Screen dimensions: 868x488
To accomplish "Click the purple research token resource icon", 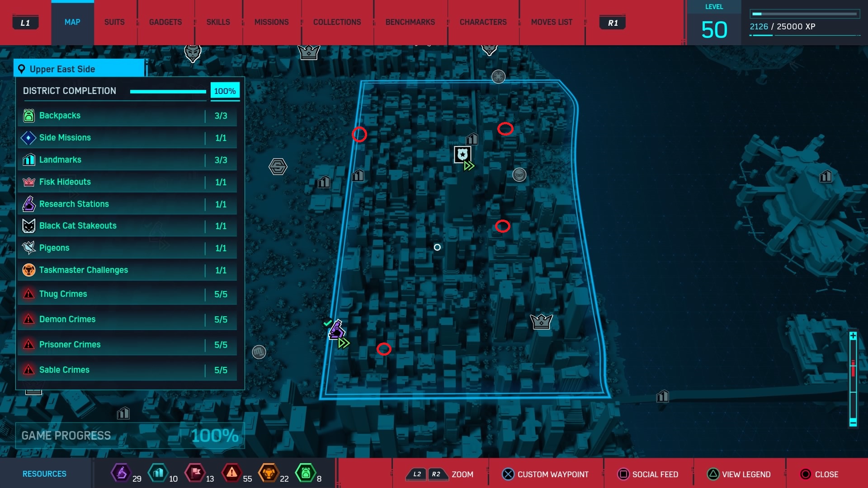I will click(x=121, y=473).
